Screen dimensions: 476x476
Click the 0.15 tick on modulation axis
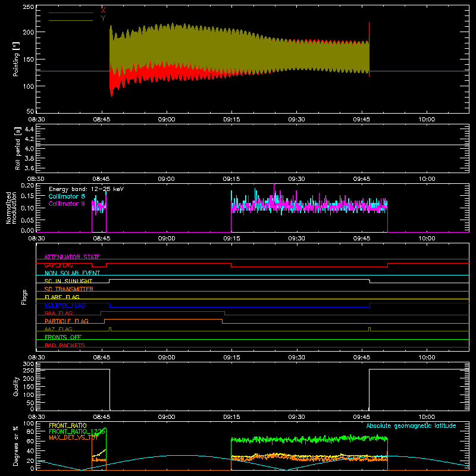[x=27, y=196]
